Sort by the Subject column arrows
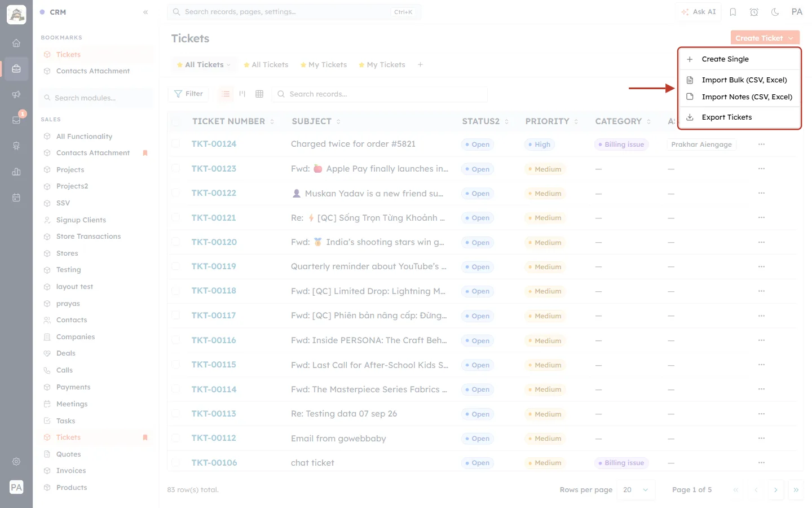 click(338, 121)
